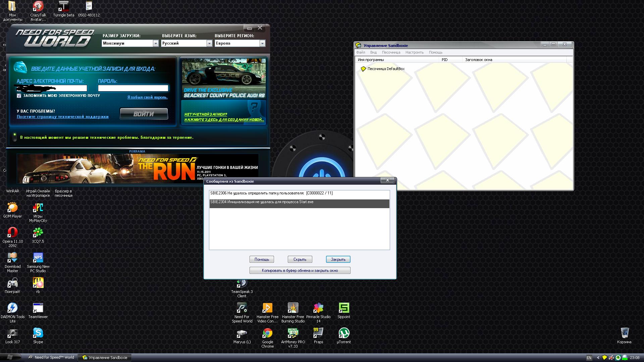Click Имя программы column header

(397, 60)
